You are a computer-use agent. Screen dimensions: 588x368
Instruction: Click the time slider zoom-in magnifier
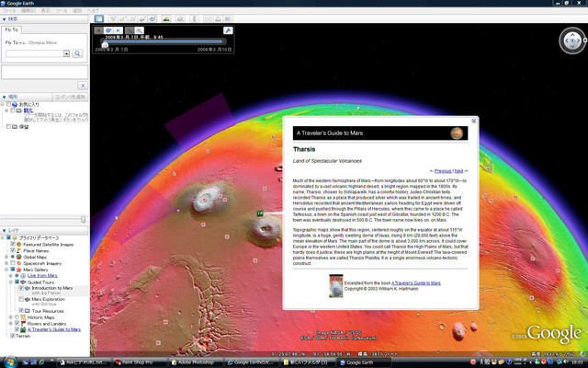click(139, 30)
